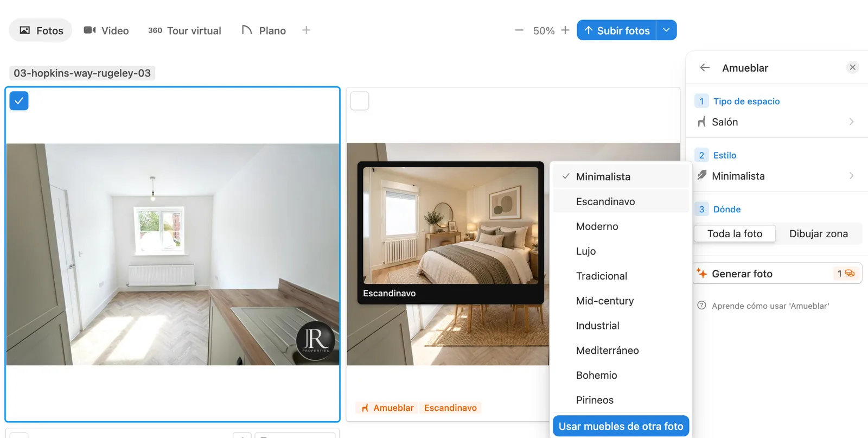Click the sparkle icon on Generar foto
This screenshot has width=868, height=438.
point(701,273)
